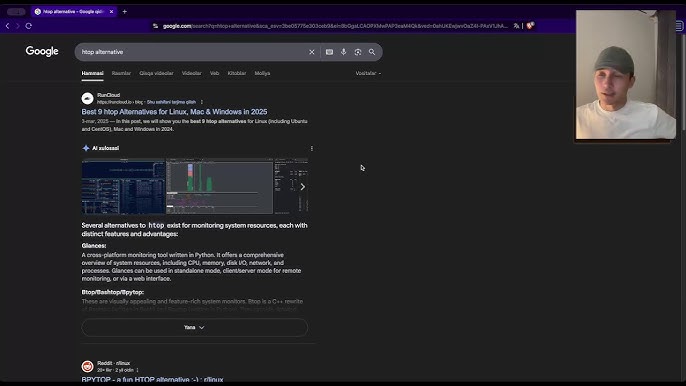686x386 pixels.
Task: Switch to the Videolar tab
Action: [x=192, y=73]
